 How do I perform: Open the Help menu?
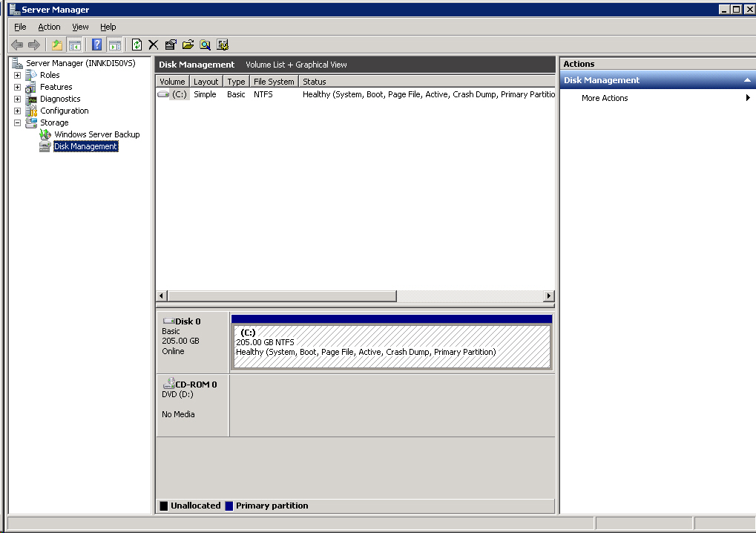pyautogui.click(x=108, y=27)
